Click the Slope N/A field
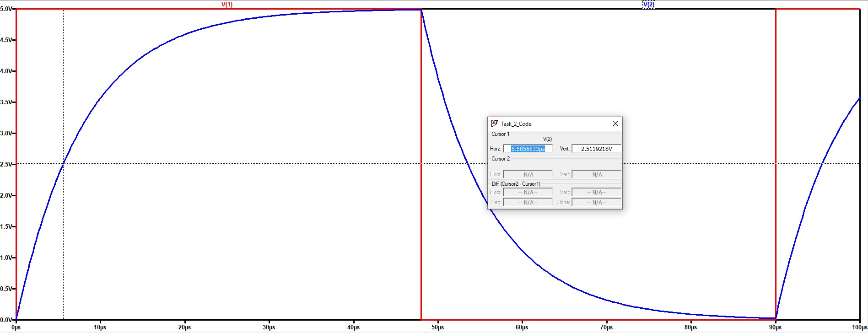Image resolution: width=868 pixels, height=333 pixels. (596, 202)
